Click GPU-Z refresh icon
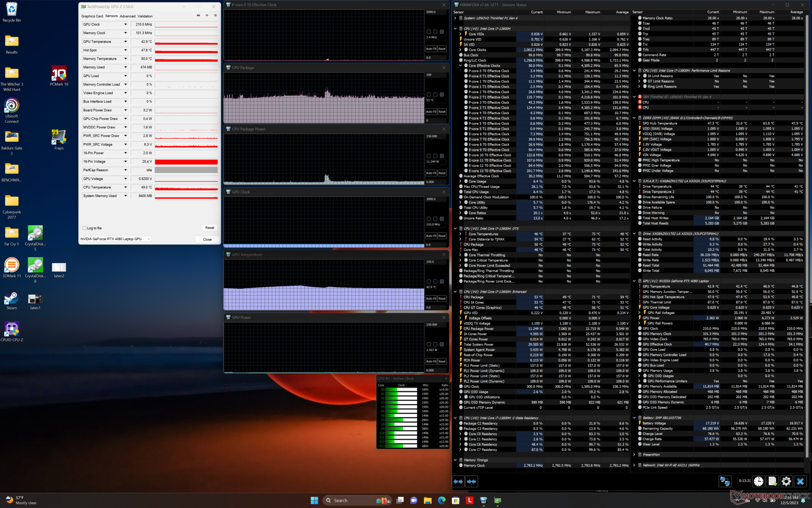This screenshot has height=508, width=812. pos(207,16)
